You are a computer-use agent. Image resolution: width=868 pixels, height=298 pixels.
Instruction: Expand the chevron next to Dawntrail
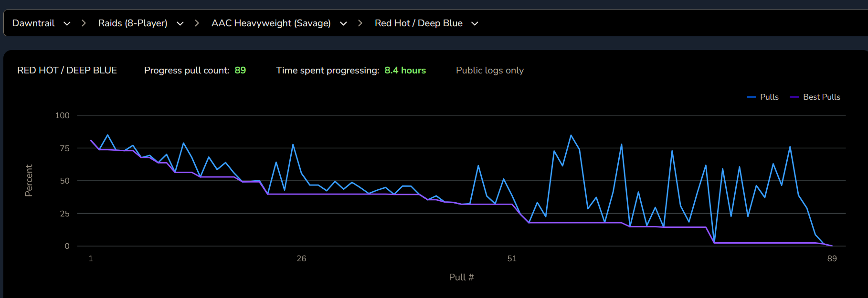coord(67,23)
